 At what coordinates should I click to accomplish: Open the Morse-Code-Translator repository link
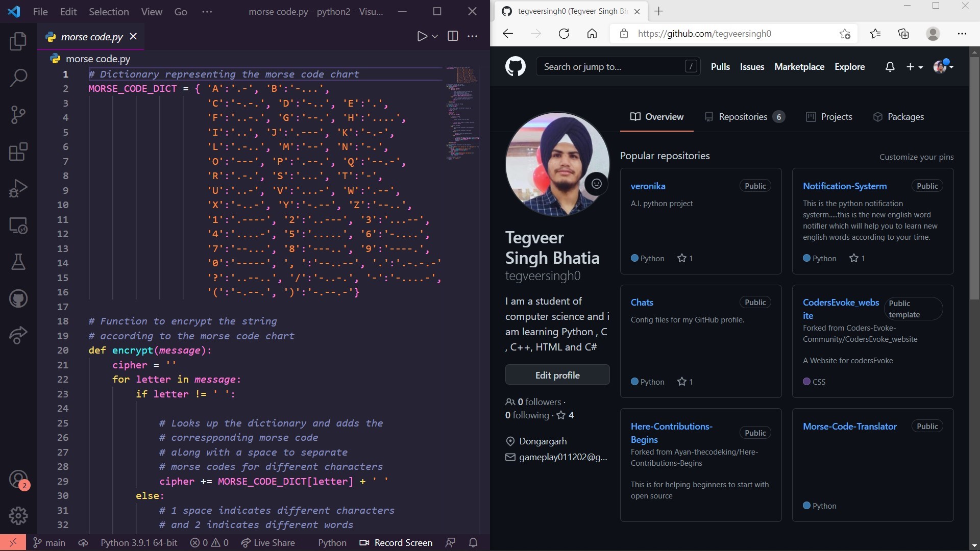pyautogui.click(x=849, y=427)
